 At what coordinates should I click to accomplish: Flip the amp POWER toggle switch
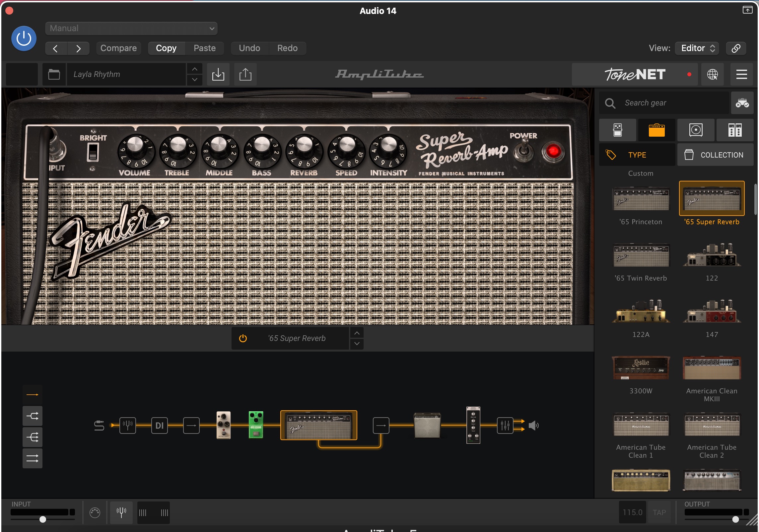pyautogui.click(x=524, y=150)
